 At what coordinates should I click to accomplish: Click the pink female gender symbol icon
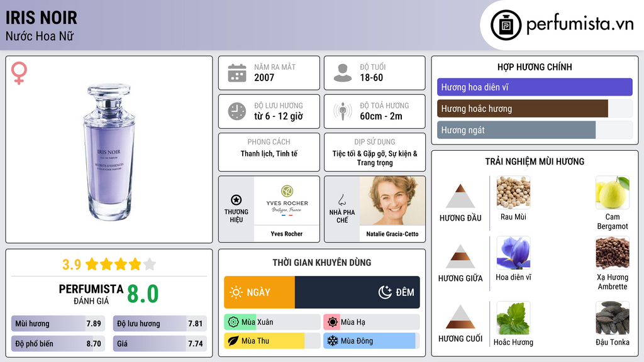coord(19,73)
